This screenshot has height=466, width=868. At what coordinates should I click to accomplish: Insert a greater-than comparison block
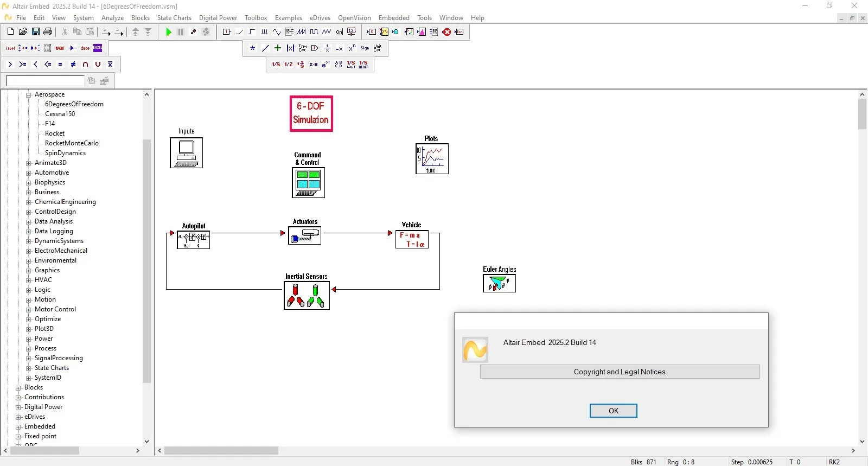pos(10,65)
